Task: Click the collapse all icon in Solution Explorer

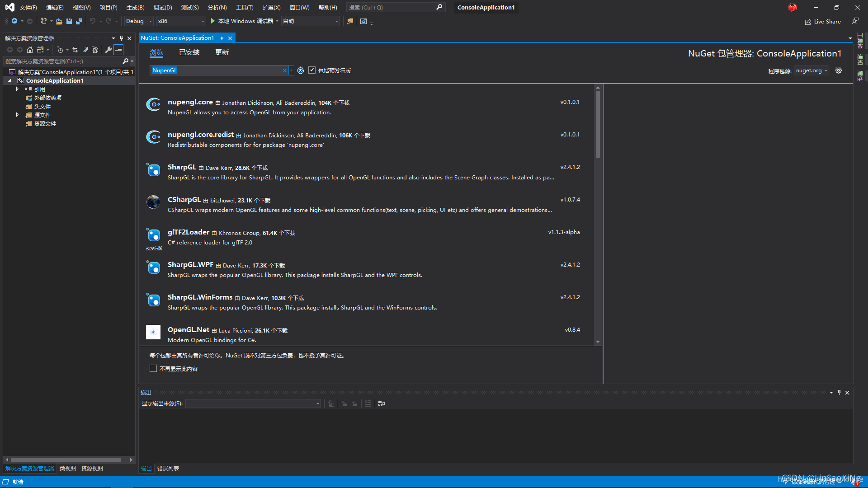Action: pyautogui.click(x=85, y=50)
